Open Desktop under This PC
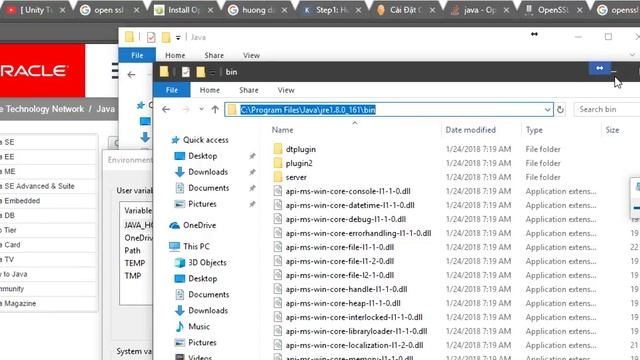The height and width of the screenshot is (360, 640). (x=202, y=278)
